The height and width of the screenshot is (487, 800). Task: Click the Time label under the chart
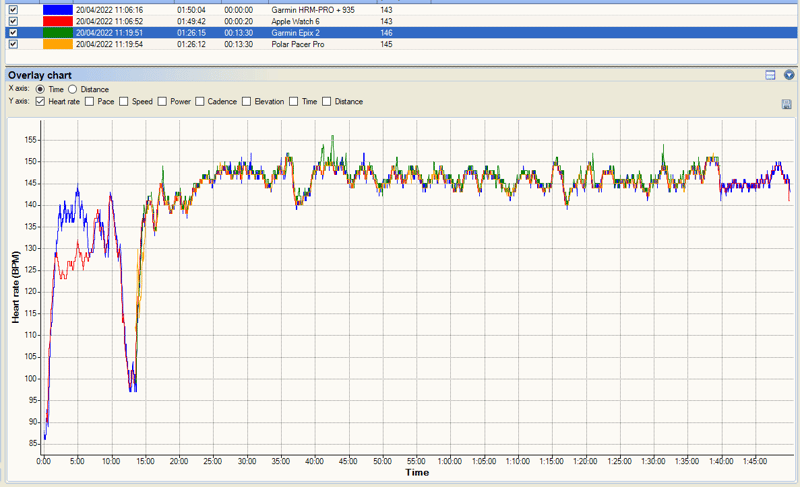[x=417, y=473]
